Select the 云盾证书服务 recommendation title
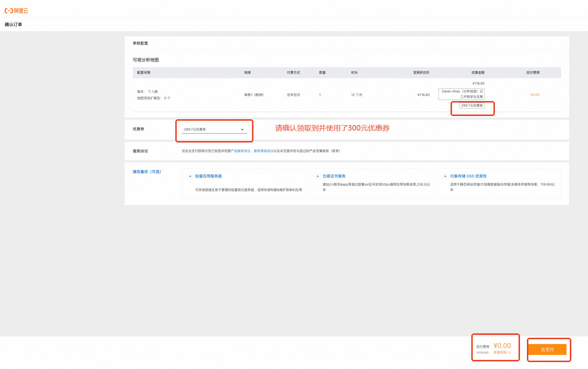Viewport: 588px width, 369px height. click(x=334, y=176)
